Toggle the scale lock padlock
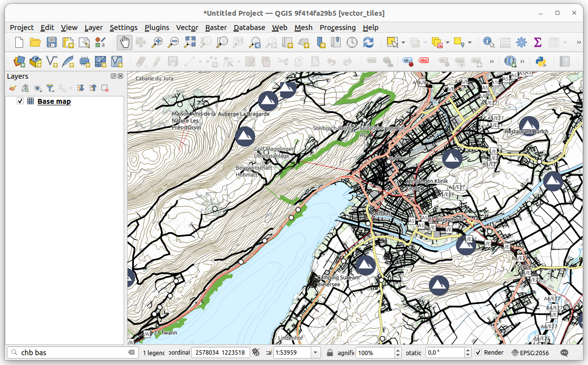The width and height of the screenshot is (588, 365). click(x=330, y=353)
